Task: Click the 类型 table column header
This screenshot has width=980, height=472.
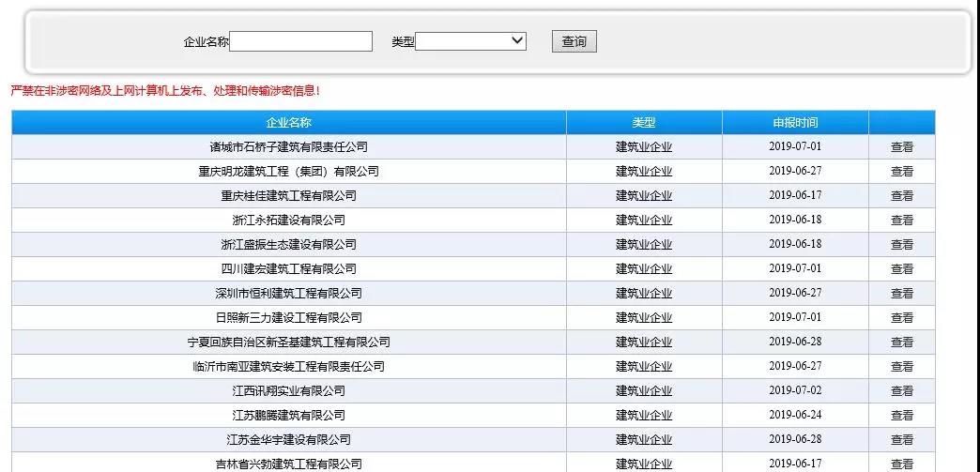Action: click(643, 123)
